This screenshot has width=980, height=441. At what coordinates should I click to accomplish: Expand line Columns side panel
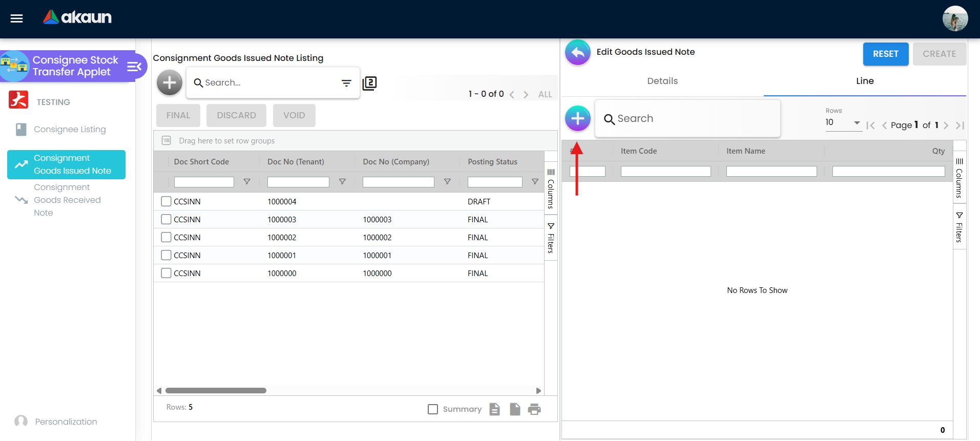click(x=960, y=178)
